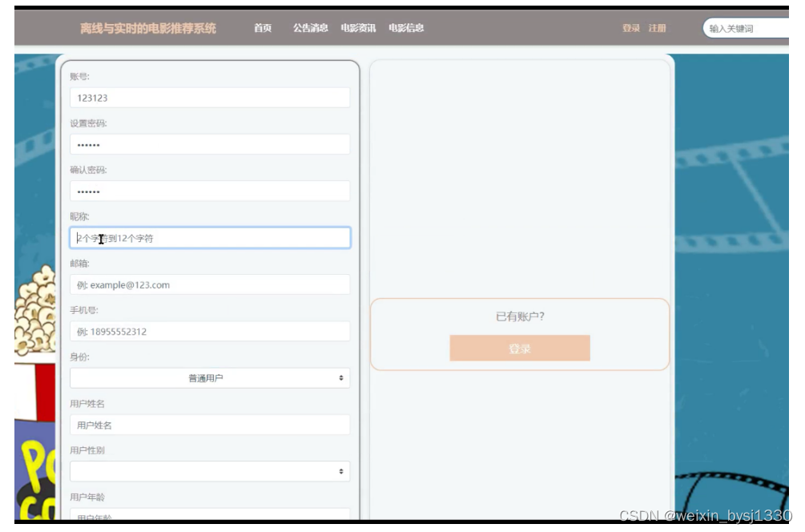Expand the 用户性别 dropdown
The image size is (805, 532).
click(x=210, y=471)
